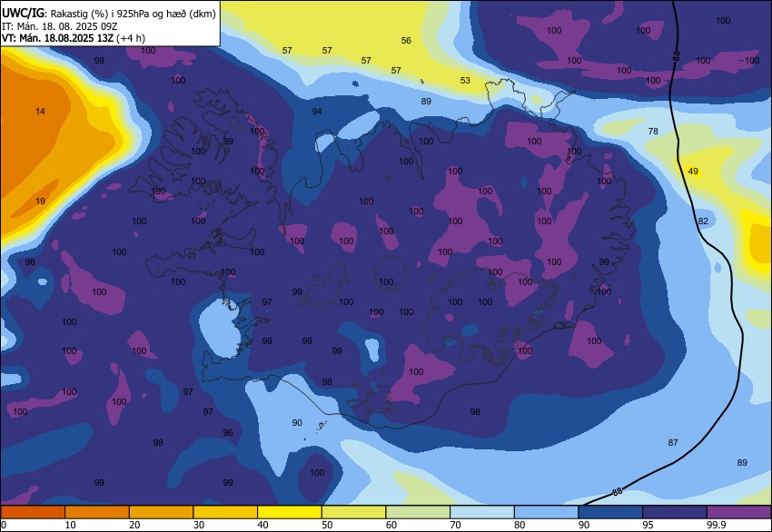Click the map title 'Rakastig (%) i 925hPa og hæð (dkm)'
This screenshot has width=772, height=532.
coord(133,14)
